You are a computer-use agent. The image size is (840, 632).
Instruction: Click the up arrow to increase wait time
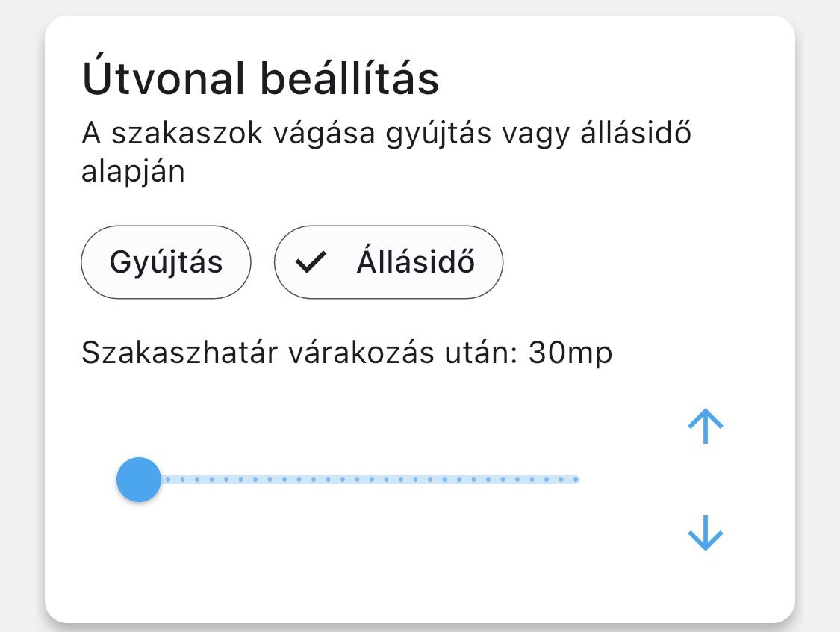(x=705, y=427)
